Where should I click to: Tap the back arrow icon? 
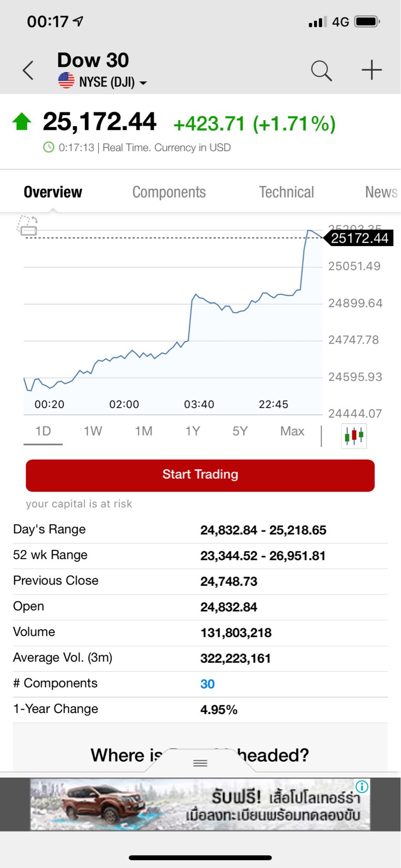(x=28, y=70)
